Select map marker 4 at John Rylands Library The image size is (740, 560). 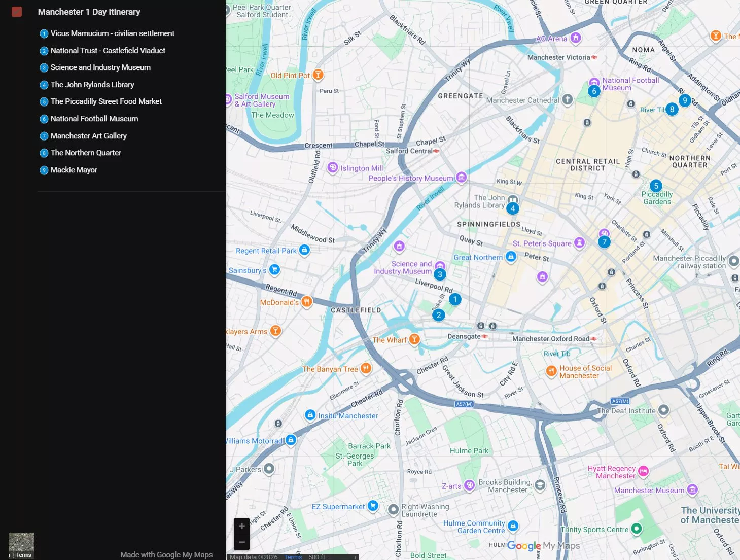tap(513, 208)
